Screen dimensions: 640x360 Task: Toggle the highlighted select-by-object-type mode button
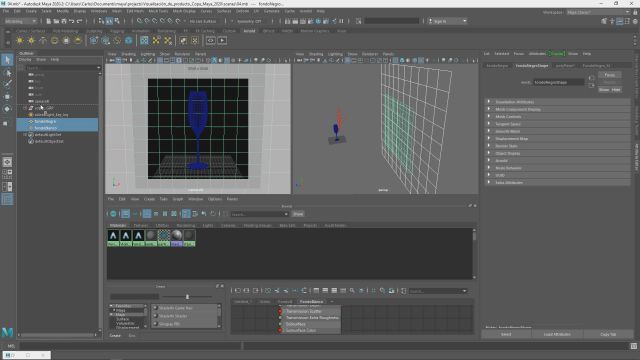tap(109, 21)
